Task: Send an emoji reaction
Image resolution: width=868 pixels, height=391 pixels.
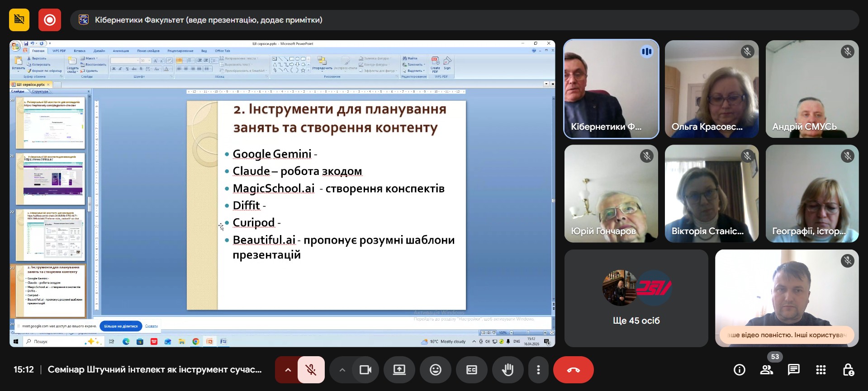Action: pyautogui.click(x=436, y=370)
